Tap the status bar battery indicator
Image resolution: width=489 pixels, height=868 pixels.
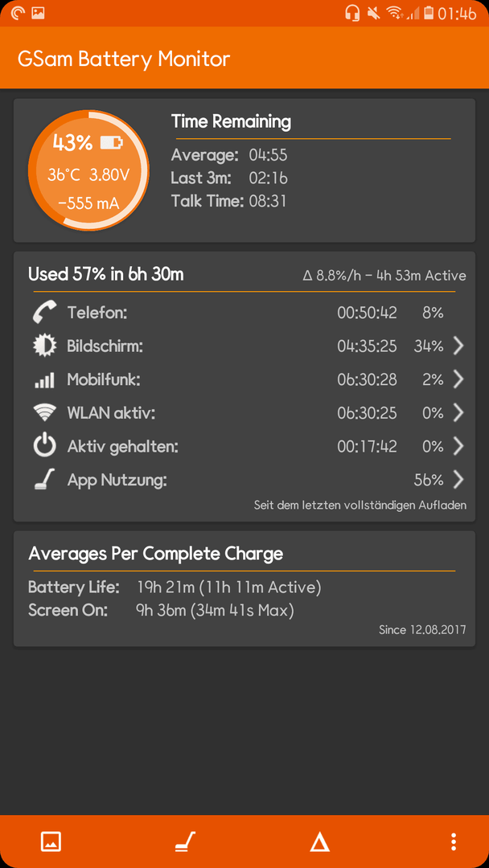pos(429,14)
